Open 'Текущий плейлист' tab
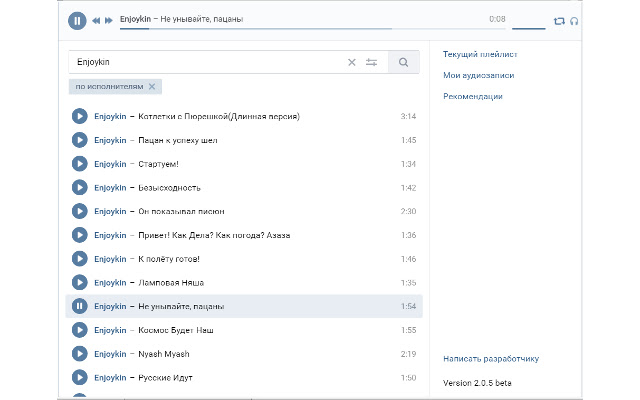Viewport: 640px width, 400px height. [x=480, y=53]
